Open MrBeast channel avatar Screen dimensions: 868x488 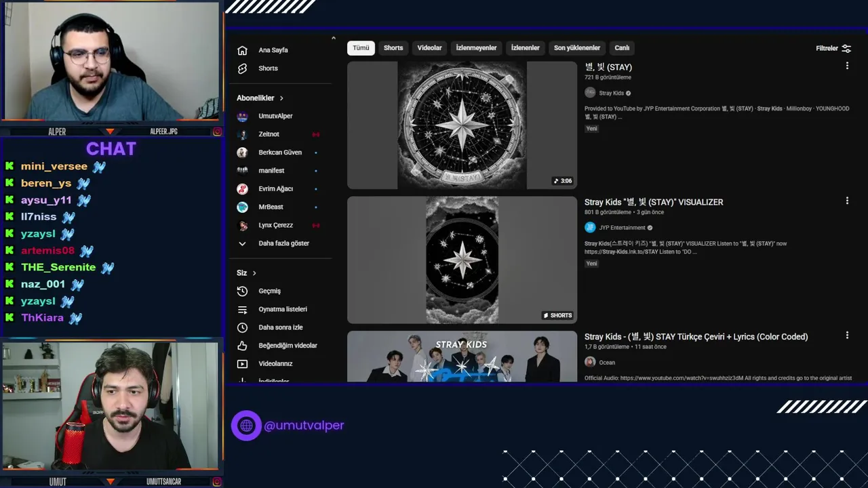(x=242, y=207)
